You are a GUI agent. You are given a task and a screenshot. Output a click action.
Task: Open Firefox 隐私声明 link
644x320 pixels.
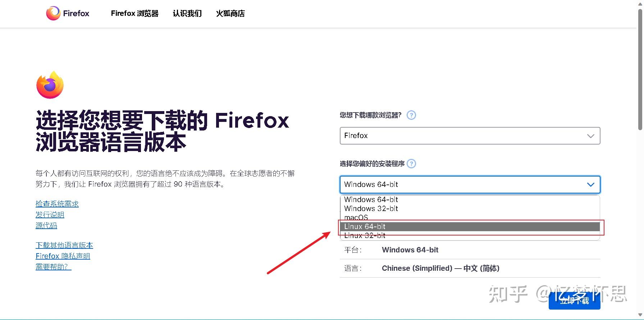(x=63, y=256)
